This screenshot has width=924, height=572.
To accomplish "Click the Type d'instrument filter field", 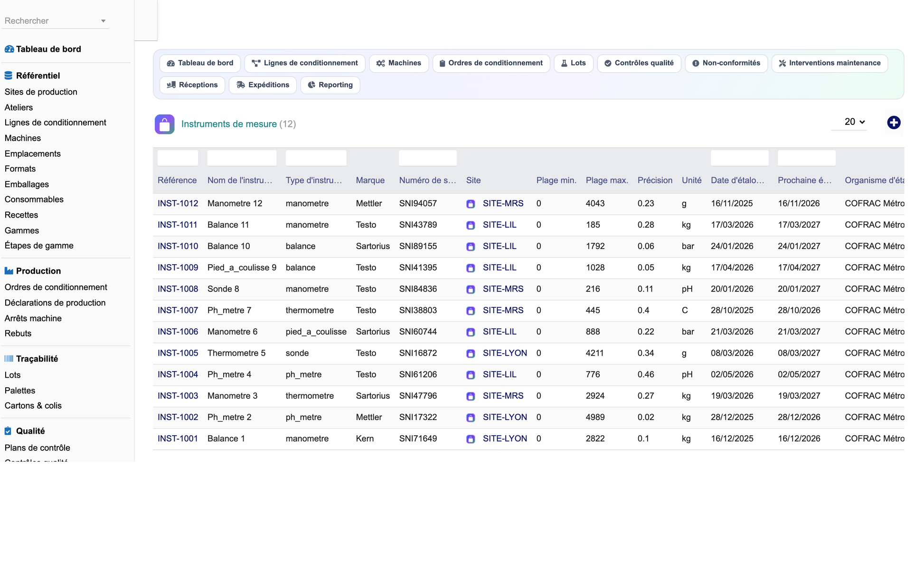I will click(x=316, y=158).
